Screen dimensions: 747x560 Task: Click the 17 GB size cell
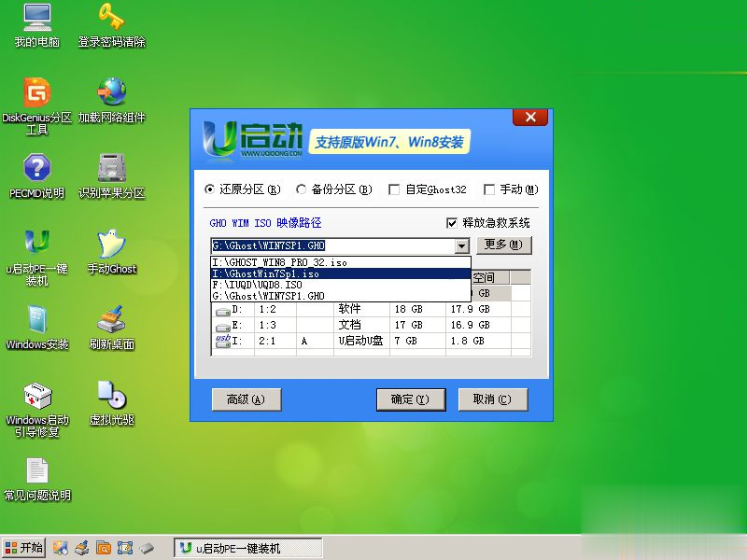417,325
